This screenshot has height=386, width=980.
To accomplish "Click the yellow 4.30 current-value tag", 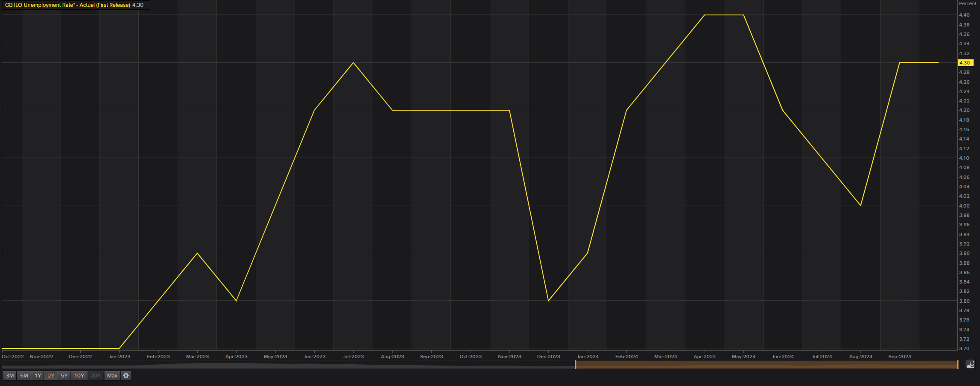I will click(x=965, y=63).
